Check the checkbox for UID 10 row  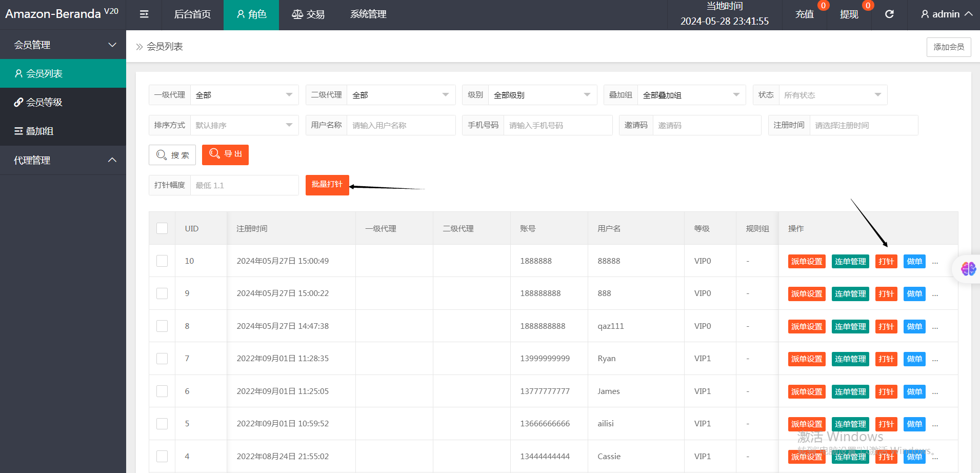click(162, 261)
